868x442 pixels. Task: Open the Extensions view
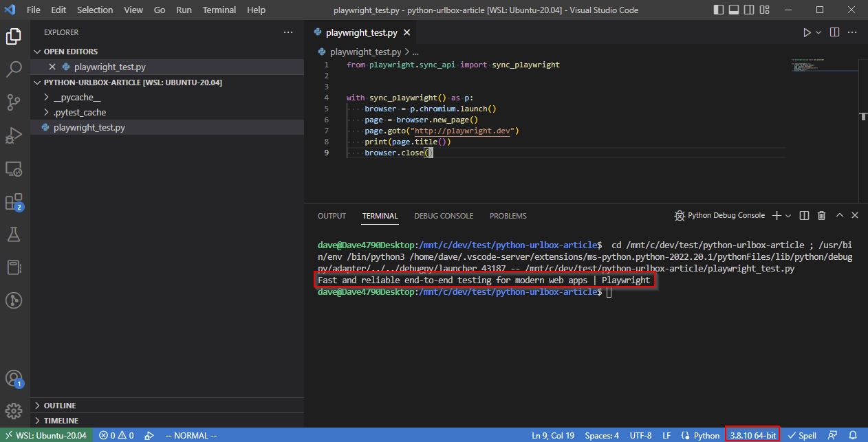pyautogui.click(x=14, y=201)
